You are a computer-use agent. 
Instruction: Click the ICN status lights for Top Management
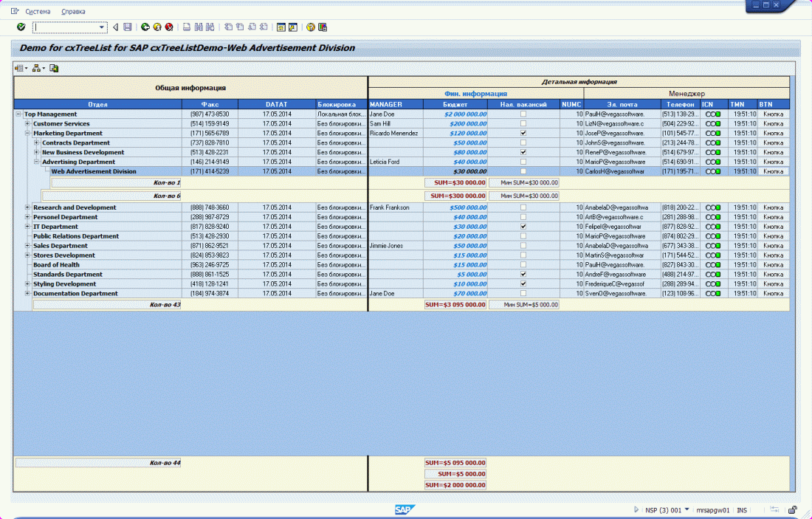713,114
